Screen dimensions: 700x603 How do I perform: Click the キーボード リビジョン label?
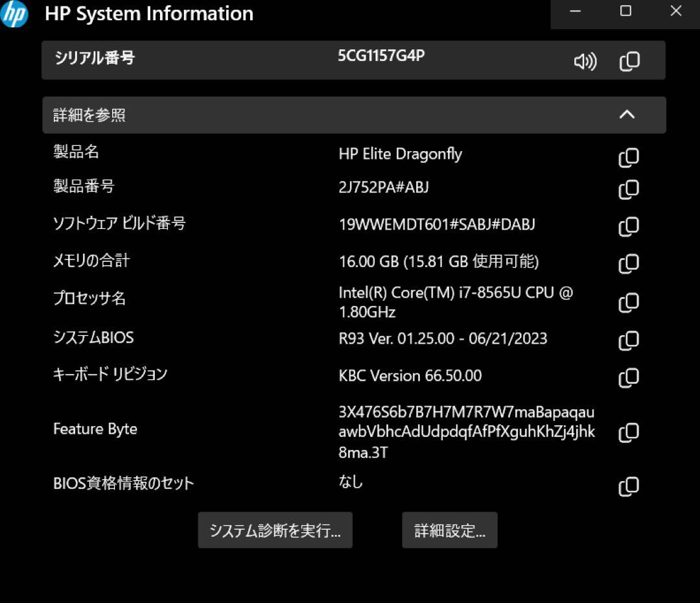click(x=110, y=374)
